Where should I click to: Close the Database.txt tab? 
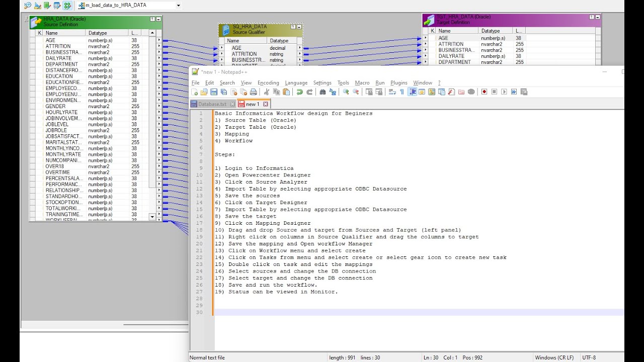click(x=232, y=104)
